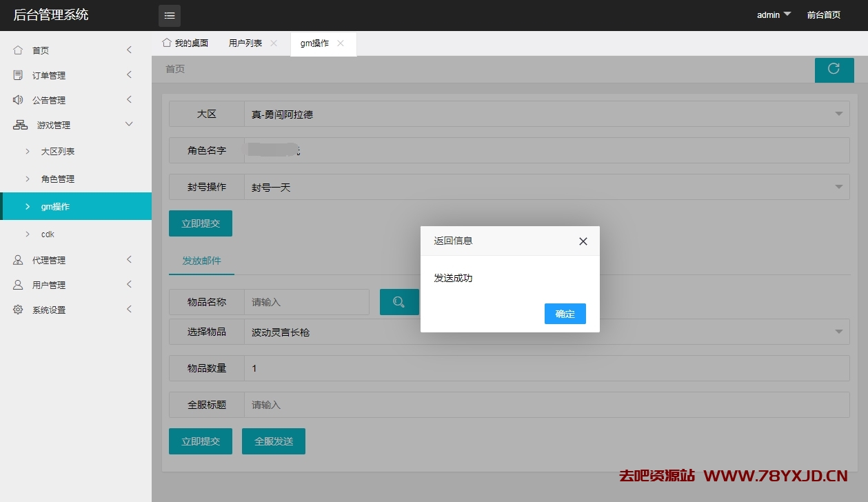Viewport: 868px width, 502px height.
Task: Click the 首页 breadcrumb link
Action: (x=175, y=69)
